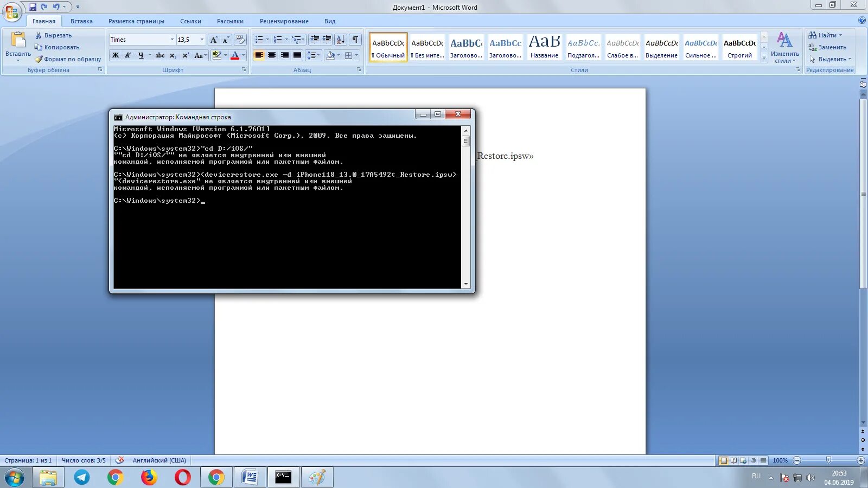Save the document from Quick Access toolbar
868x488 pixels.
(x=33, y=7)
